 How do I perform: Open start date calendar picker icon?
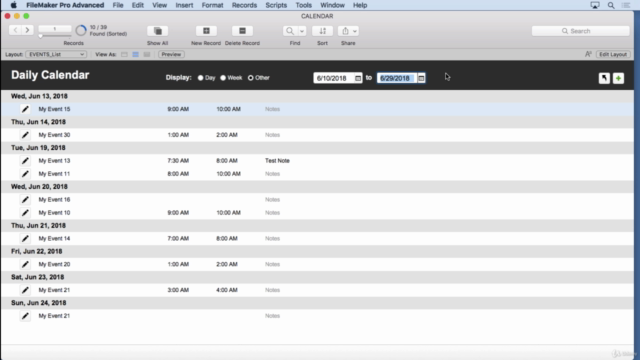coord(358,78)
